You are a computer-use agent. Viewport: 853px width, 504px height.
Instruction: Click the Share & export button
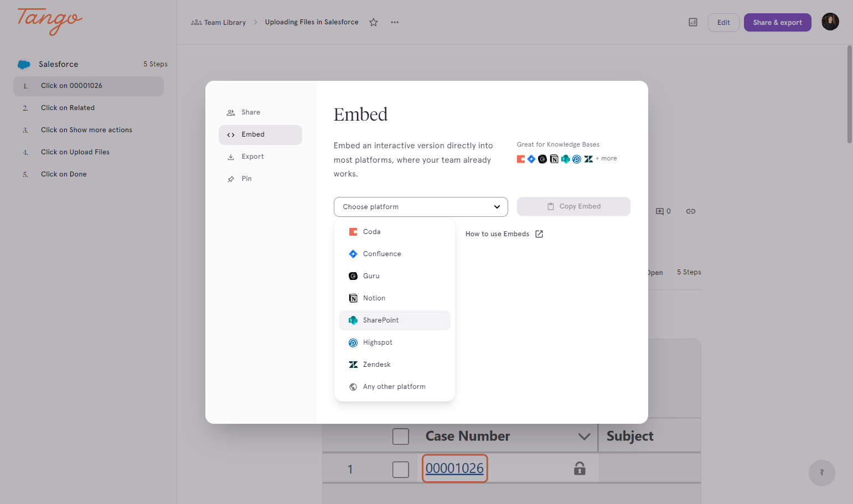point(777,22)
